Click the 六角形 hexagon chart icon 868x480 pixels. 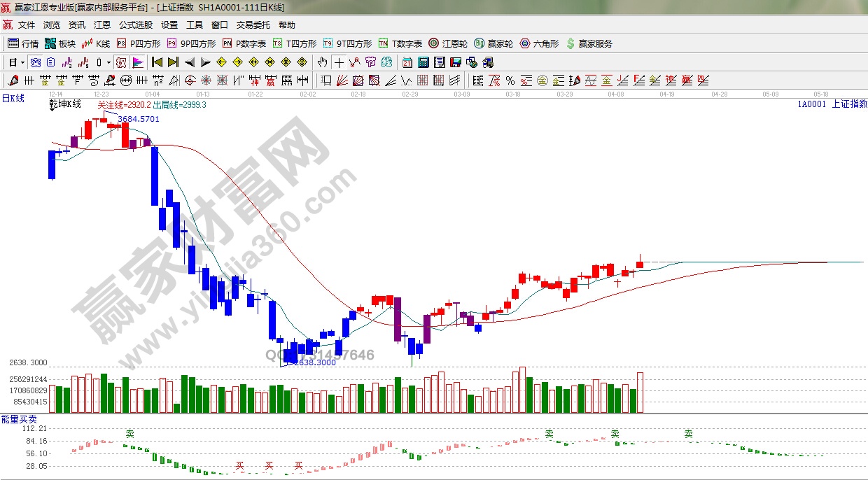point(540,43)
